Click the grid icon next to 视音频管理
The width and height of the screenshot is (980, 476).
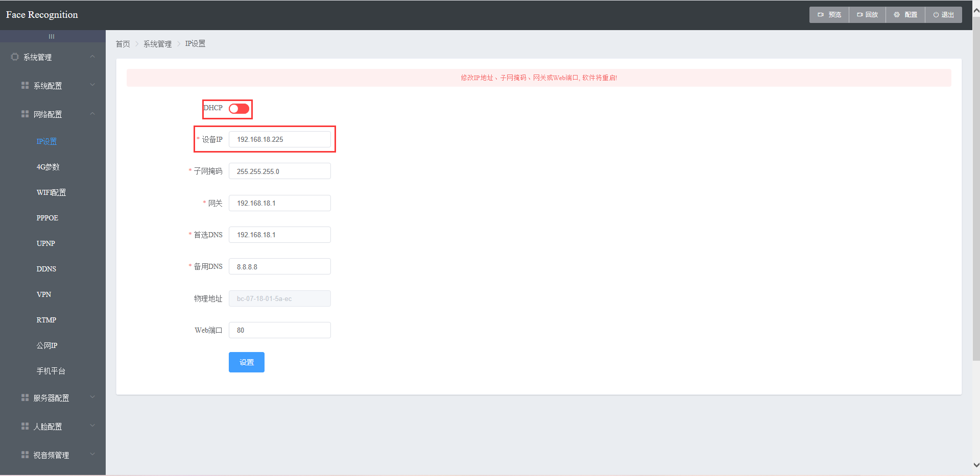click(x=25, y=455)
